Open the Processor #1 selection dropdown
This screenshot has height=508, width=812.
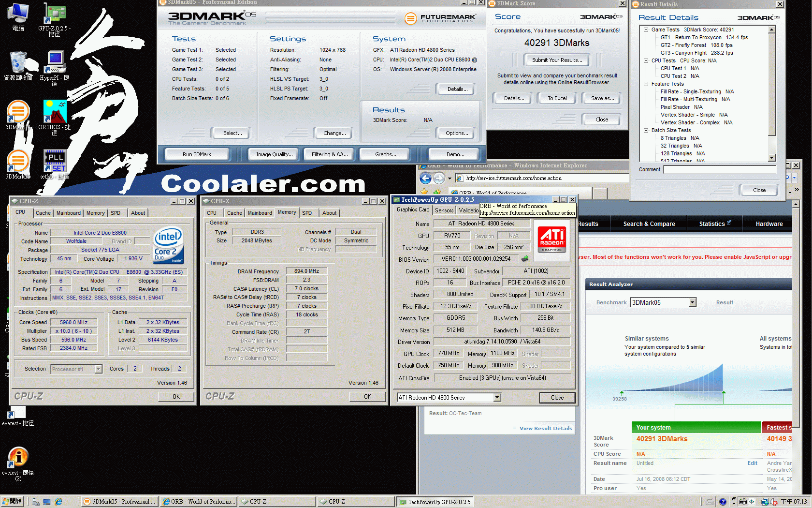coord(98,369)
